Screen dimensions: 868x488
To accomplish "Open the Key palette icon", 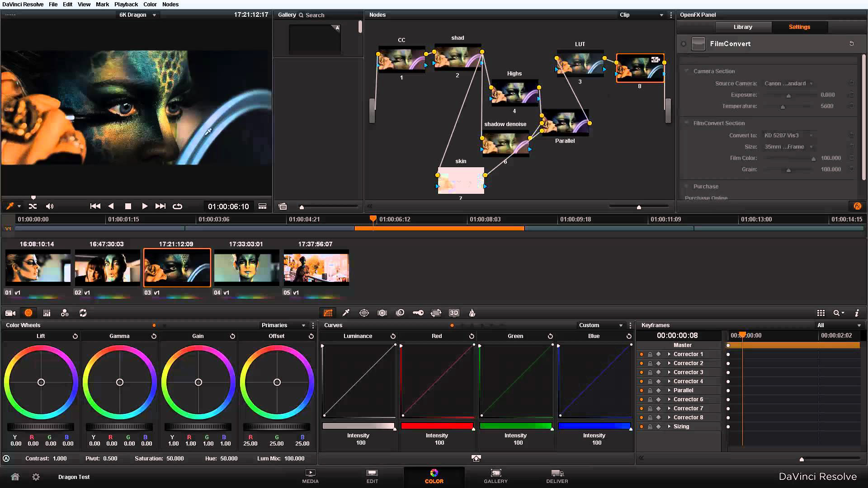I will point(418,313).
